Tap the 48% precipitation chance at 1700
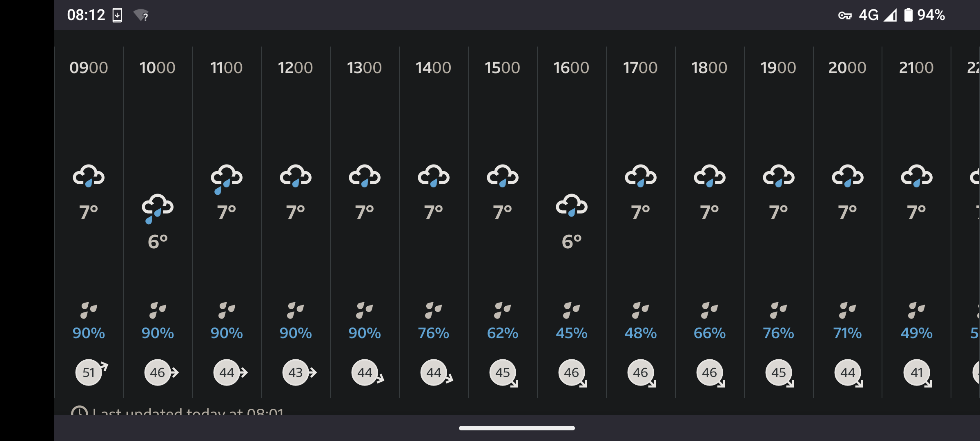Image resolution: width=980 pixels, height=441 pixels. [640, 333]
